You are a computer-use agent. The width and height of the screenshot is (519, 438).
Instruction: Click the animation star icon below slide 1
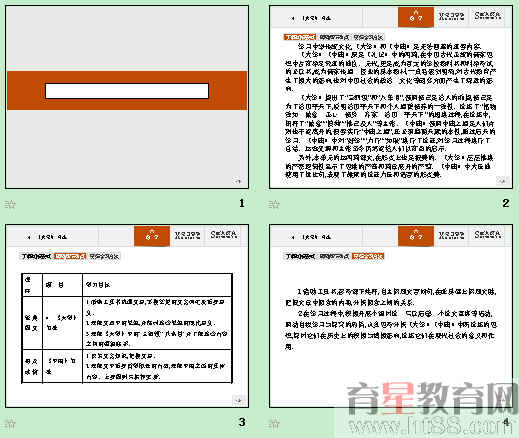(10, 204)
